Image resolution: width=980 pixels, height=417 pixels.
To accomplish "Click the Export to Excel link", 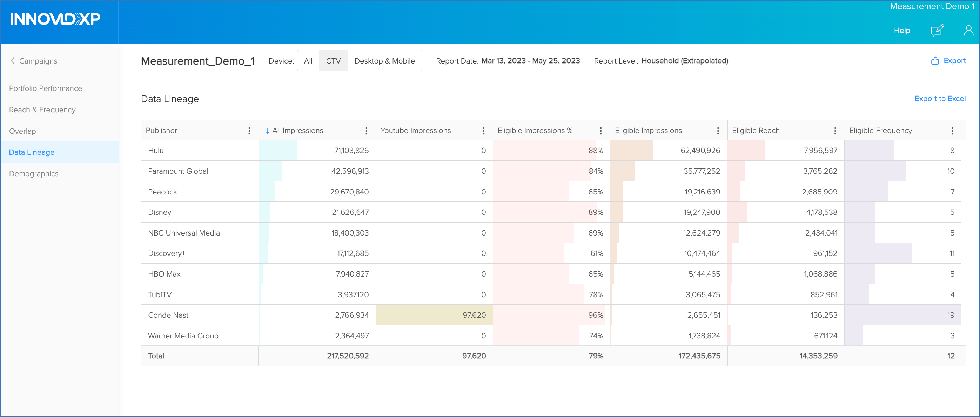I will coord(940,98).
